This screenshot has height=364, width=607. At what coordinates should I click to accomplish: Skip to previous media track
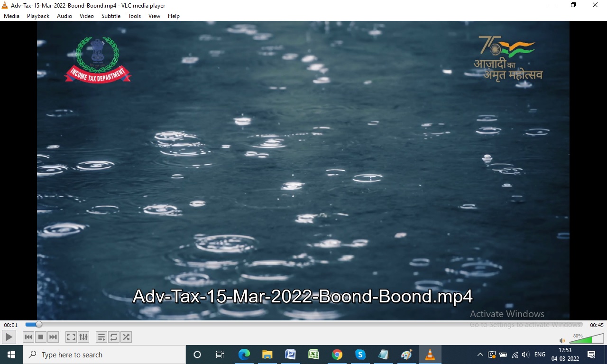28,337
